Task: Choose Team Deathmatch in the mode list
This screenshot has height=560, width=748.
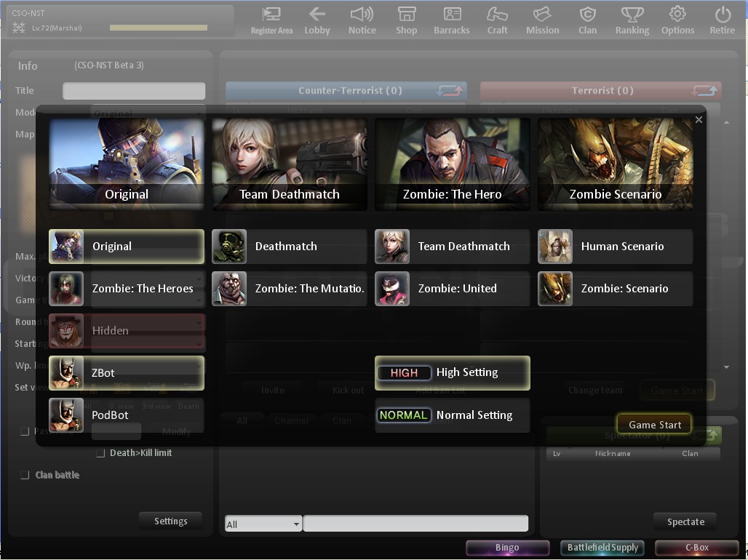Action: [x=453, y=247]
